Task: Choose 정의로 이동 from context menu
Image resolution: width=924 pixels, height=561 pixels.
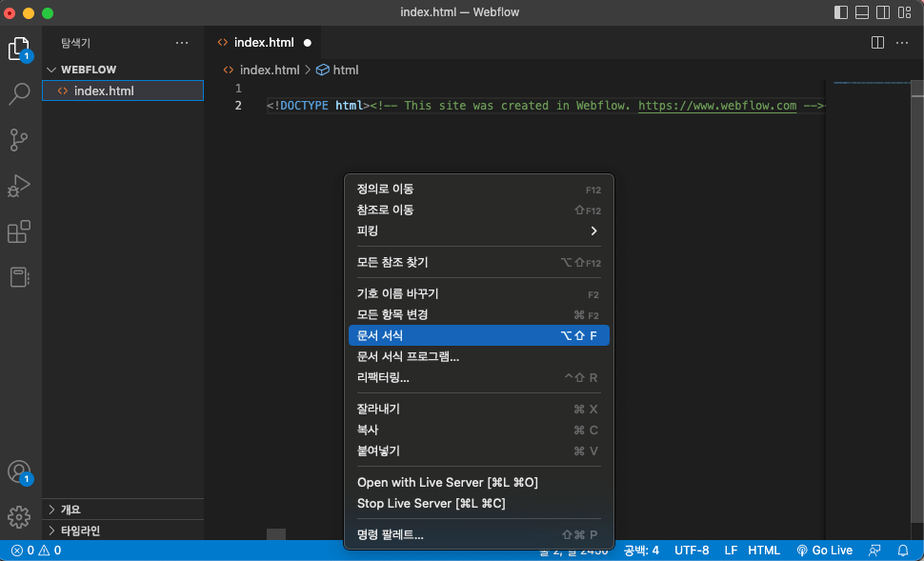Action: point(478,189)
